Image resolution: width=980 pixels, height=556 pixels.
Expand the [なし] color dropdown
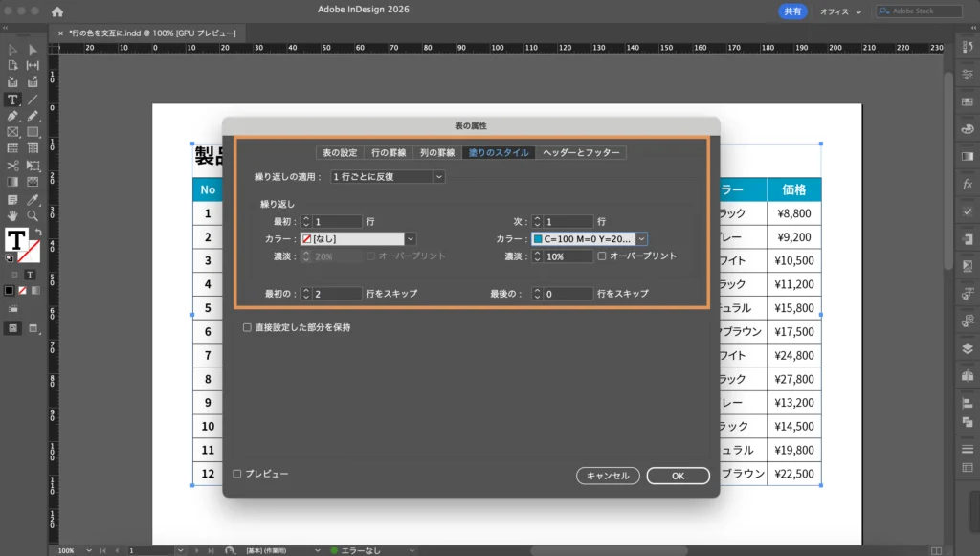coord(411,239)
